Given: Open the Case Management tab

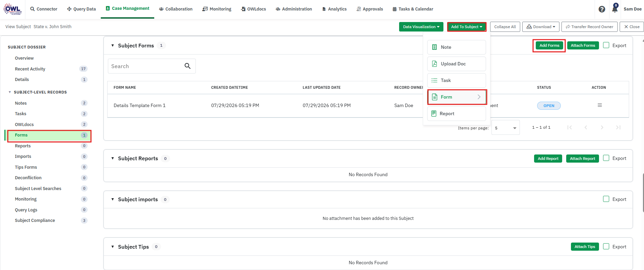Looking at the screenshot, I should [128, 8].
